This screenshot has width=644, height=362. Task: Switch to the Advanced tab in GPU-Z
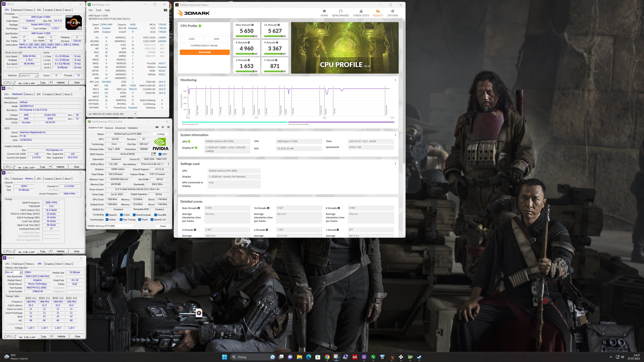(120, 128)
